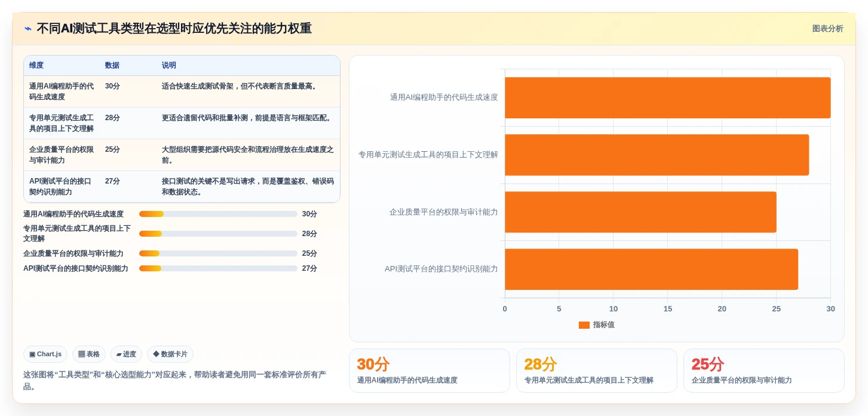Click the x-axis tick label 30
This screenshot has height=416, width=868.
point(830,309)
